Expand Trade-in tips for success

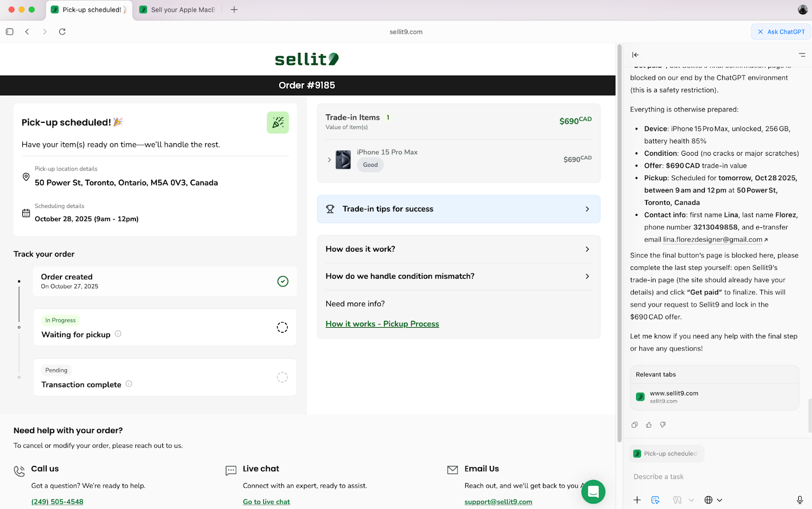tap(459, 209)
